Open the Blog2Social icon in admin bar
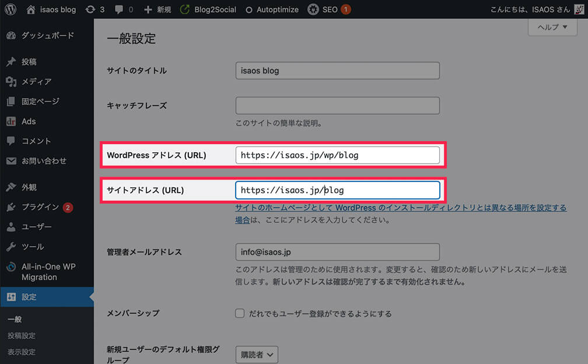 tap(184, 9)
